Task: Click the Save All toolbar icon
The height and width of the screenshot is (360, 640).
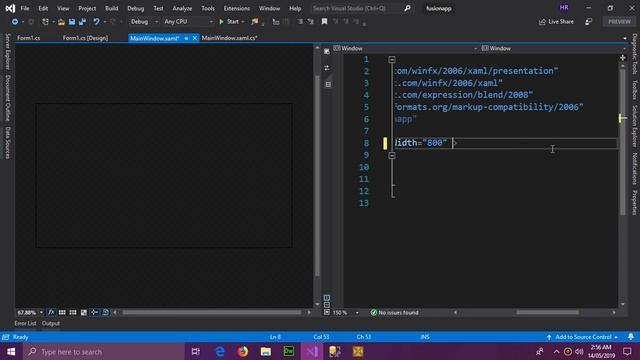Action: tap(82, 22)
